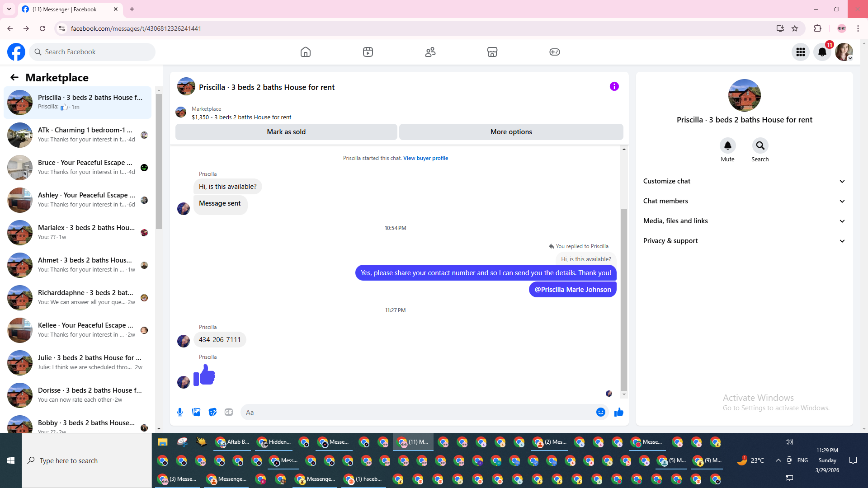Open the $1,350 listing link
Image resolution: width=868 pixels, height=488 pixels.
[x=241, y=117]
